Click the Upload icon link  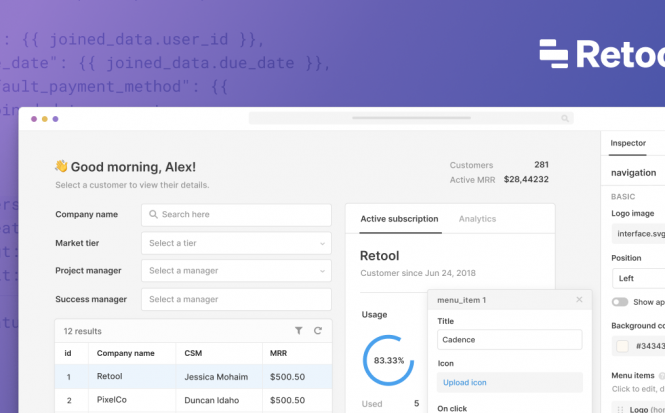[464, 382]
